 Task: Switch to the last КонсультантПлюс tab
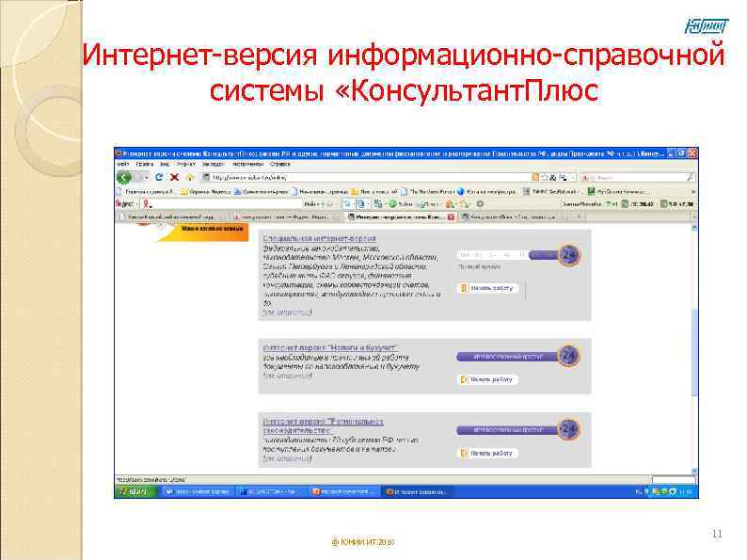tap(514, 216)
